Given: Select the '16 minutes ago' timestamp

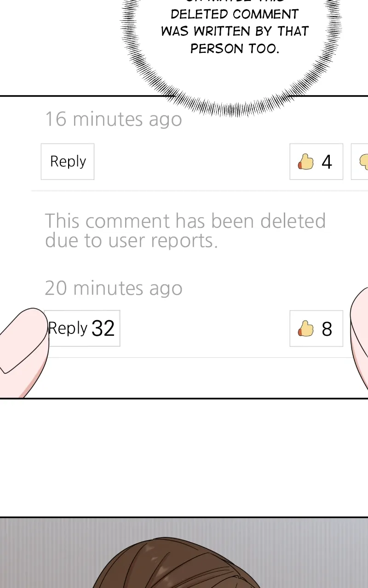Looking at the screenshot, I should [113, 119].
